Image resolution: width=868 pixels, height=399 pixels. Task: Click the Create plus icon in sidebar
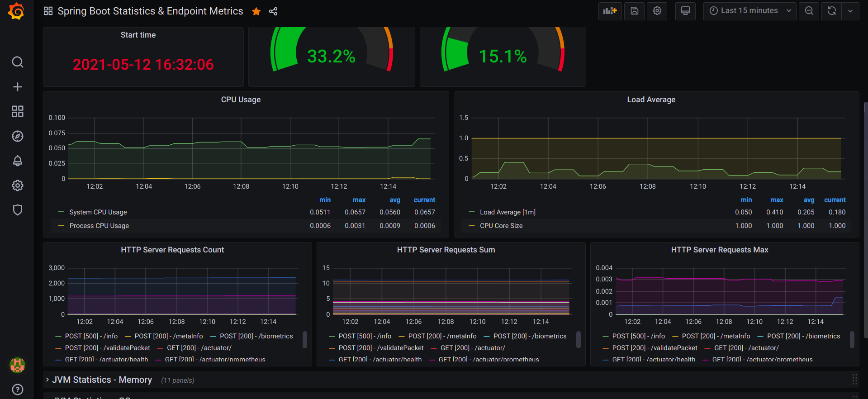click(x=17, y=87)
